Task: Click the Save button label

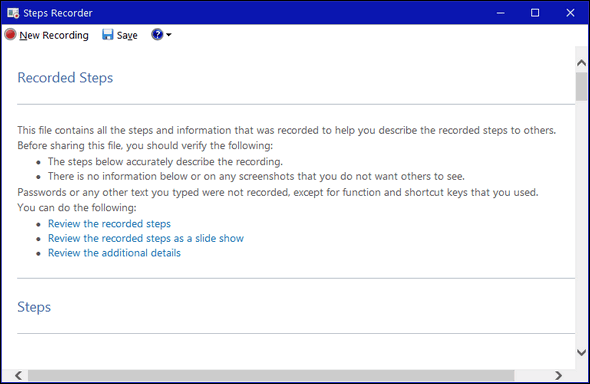Action: 127,35
